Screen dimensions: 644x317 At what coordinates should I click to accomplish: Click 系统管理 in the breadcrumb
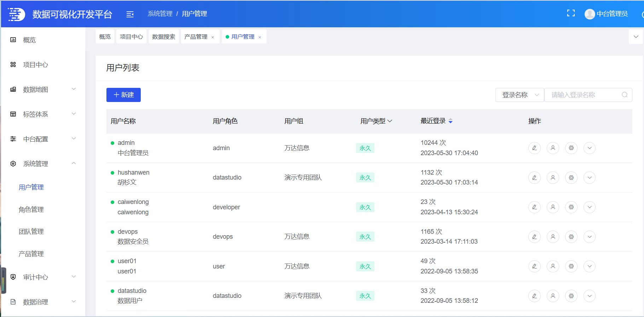pos(160,14)
